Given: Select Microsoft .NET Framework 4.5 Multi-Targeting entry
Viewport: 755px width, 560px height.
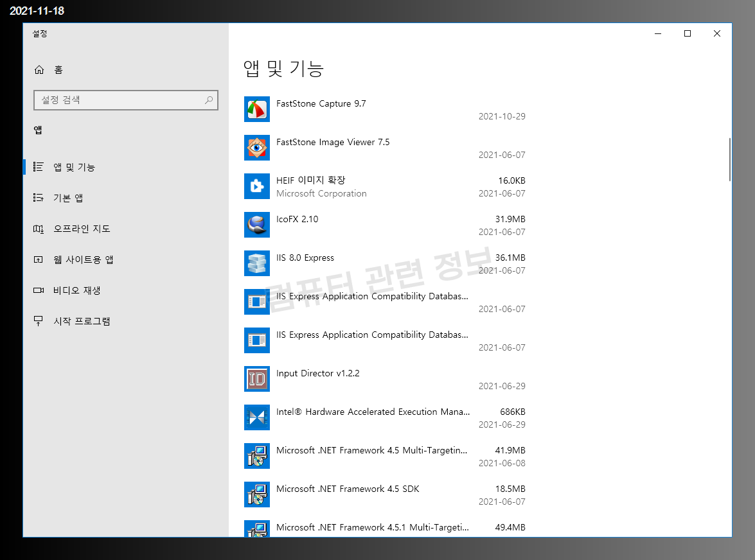Looking at the screenshot, I should pos(372,450).
